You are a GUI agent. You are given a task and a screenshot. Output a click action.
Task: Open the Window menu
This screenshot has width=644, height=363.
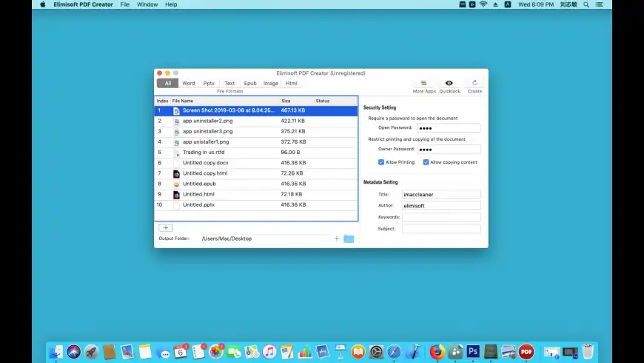pyautogui.click(x=147, y=4)
